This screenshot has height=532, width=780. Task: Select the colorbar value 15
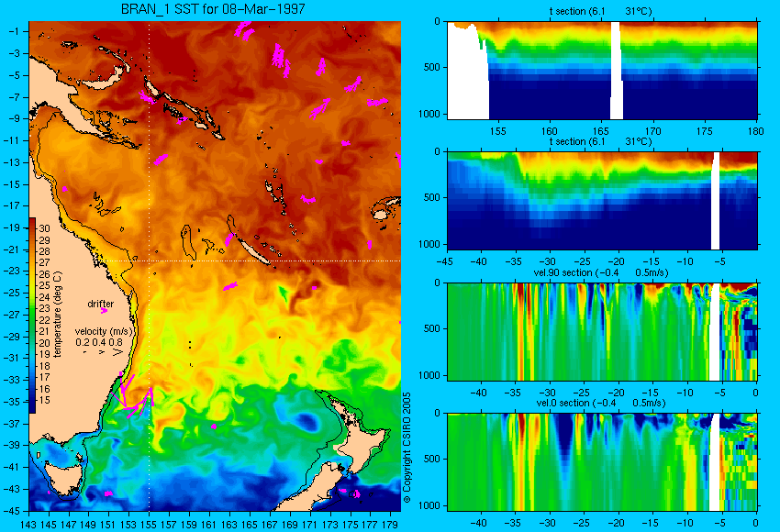point(44,400)
